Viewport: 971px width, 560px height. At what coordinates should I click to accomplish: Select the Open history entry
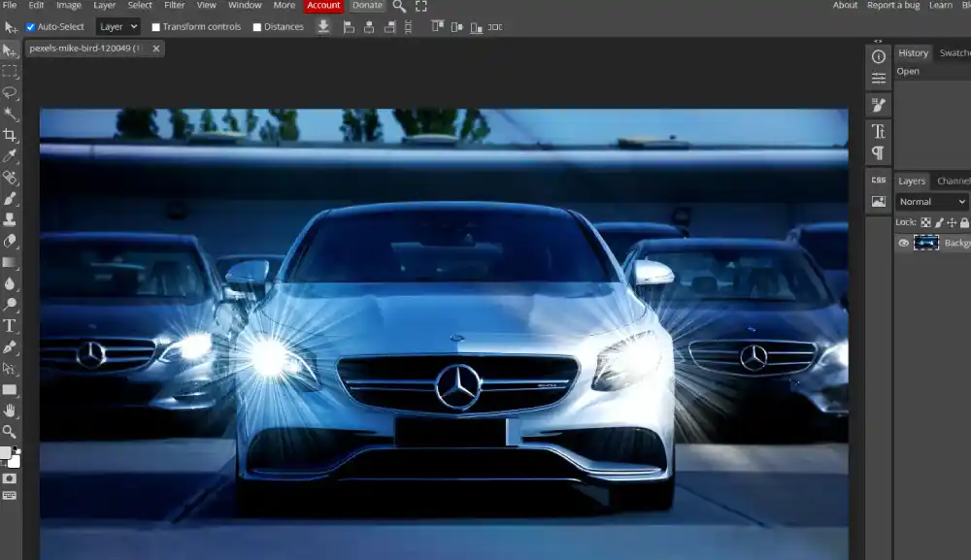click(908, 72)
